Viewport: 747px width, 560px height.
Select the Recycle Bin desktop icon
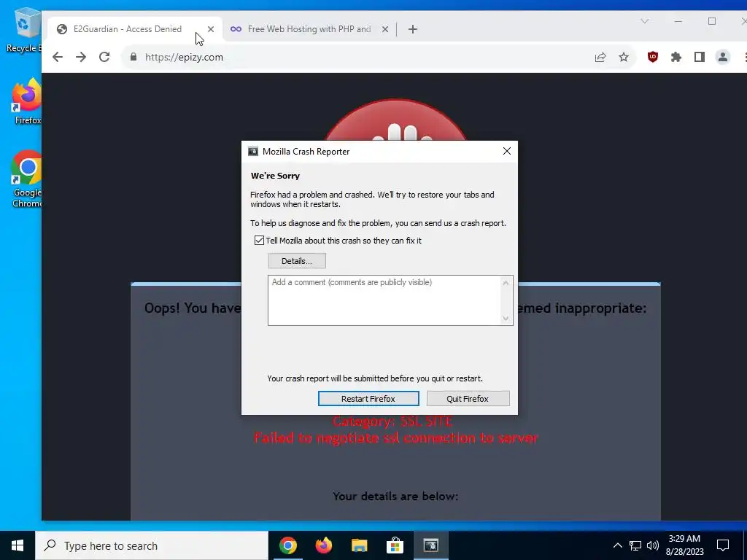click(24, 30)
